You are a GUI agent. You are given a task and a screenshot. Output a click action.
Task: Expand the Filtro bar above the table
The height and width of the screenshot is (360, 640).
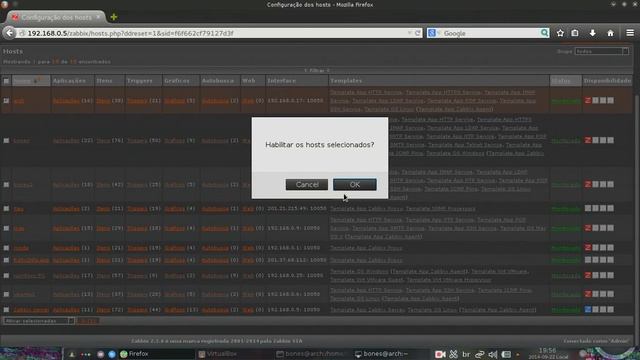(317, 71)
